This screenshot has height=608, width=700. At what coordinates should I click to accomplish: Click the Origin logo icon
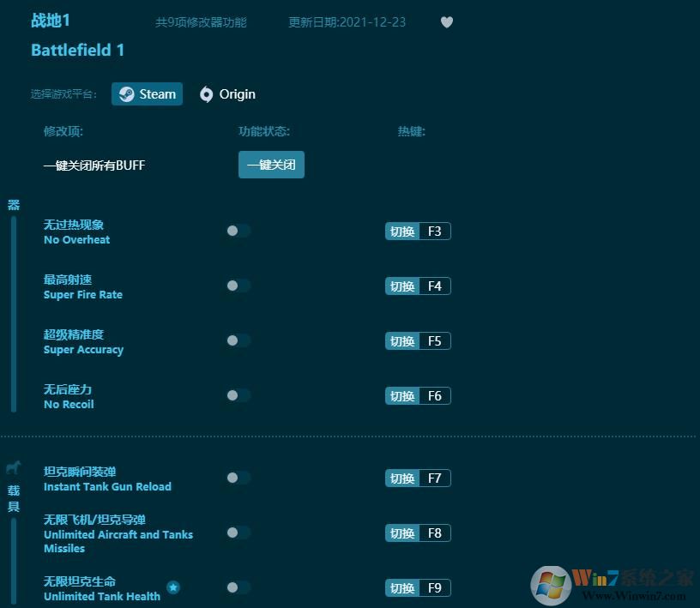206,94
